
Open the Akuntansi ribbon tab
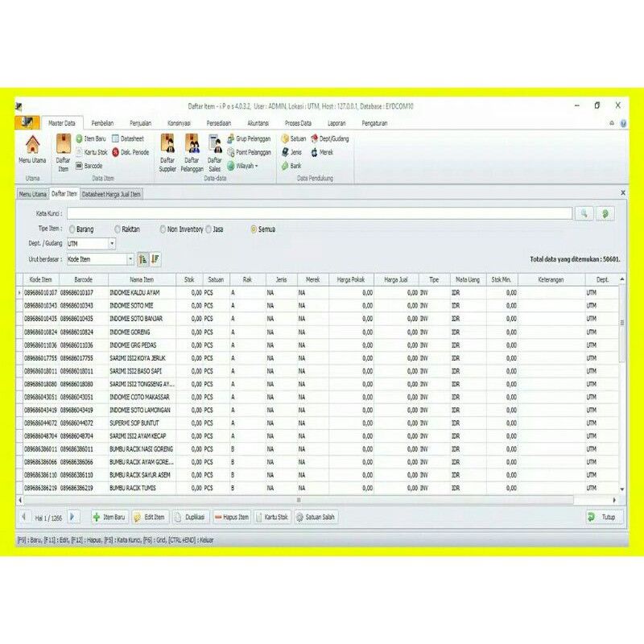[x=258, y=123]
